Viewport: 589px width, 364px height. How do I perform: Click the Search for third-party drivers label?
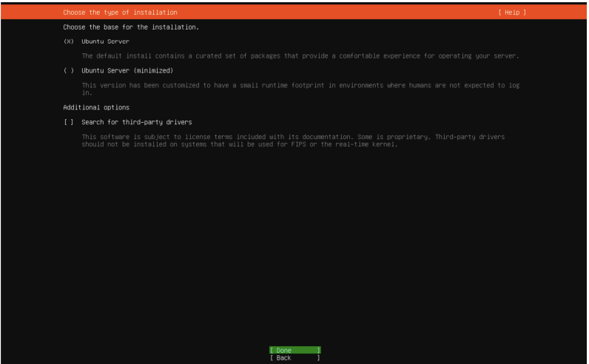click(x=137, y=121)
